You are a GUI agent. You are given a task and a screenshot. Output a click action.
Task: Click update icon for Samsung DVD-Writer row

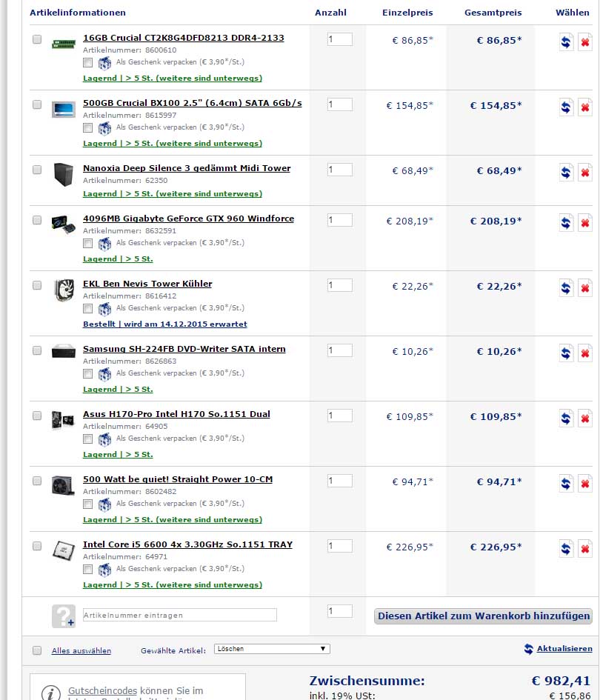click(x=566, y=353)
